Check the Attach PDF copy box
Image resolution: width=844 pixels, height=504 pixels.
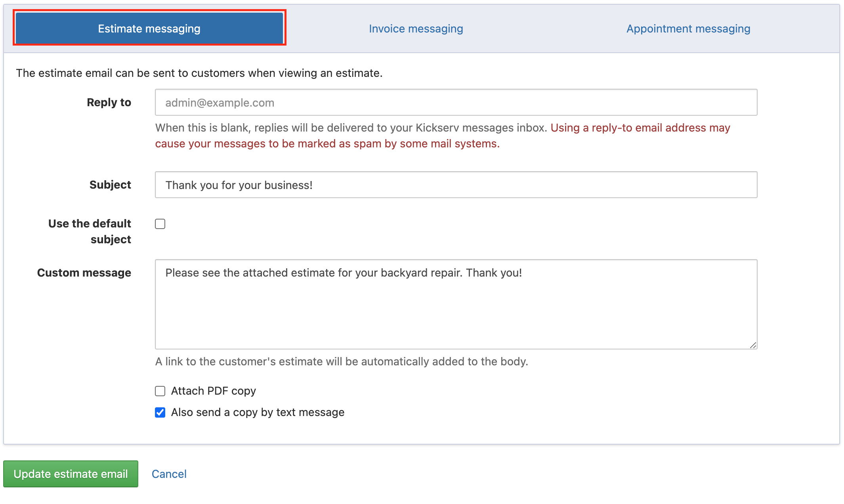160,391
